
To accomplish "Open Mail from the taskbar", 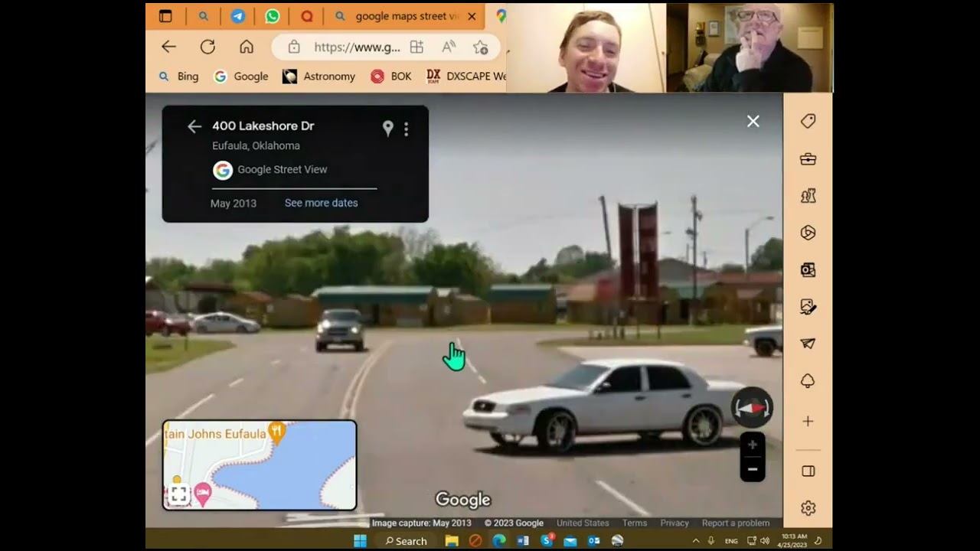I will [570, 541].
